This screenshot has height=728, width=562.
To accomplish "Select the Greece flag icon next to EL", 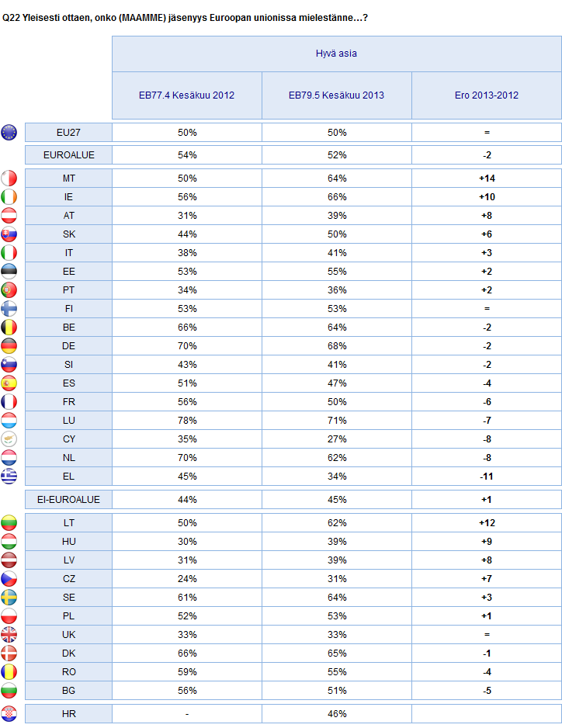I will tap(9, 477).
